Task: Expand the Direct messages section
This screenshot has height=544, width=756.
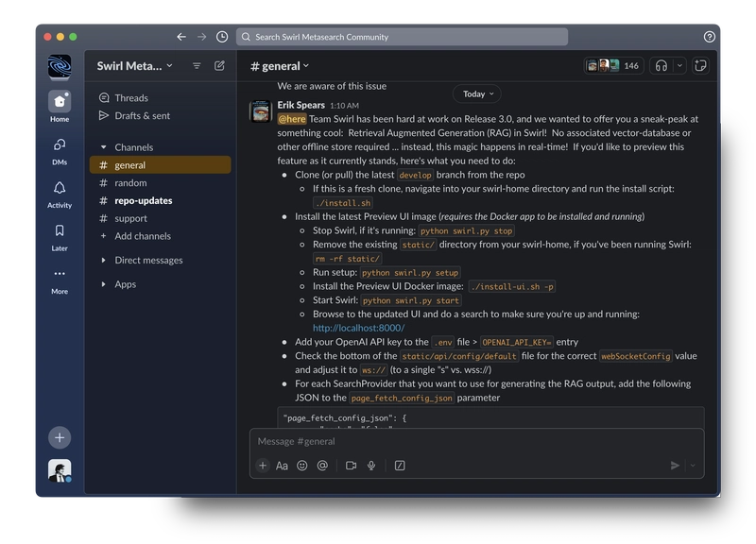Action: pyautogui.click(x=103, y=261)
